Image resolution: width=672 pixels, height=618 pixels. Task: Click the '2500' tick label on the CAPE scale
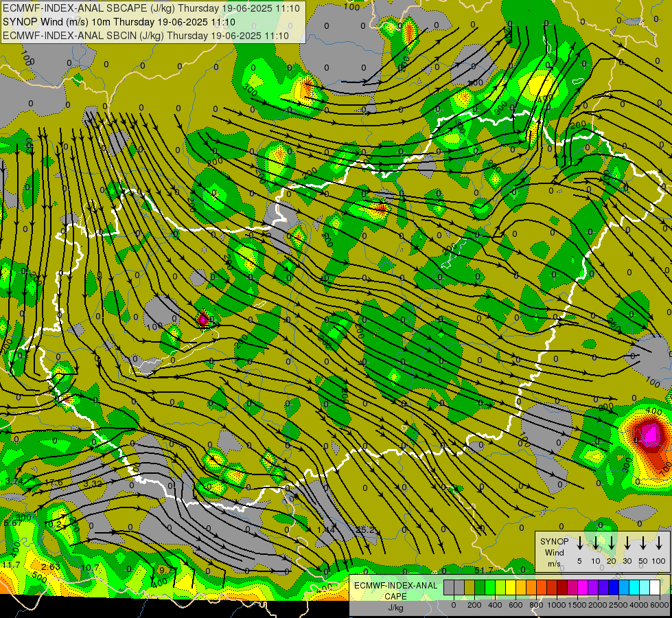click(x=618, y=606)
